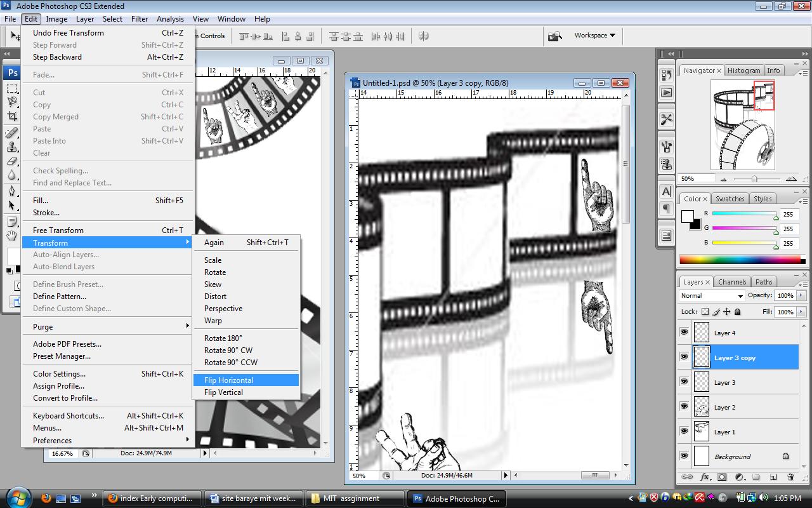Hide the Background layer
Image resolution: width=812 pixels, height=508 pixels.
tap(684, 456)
